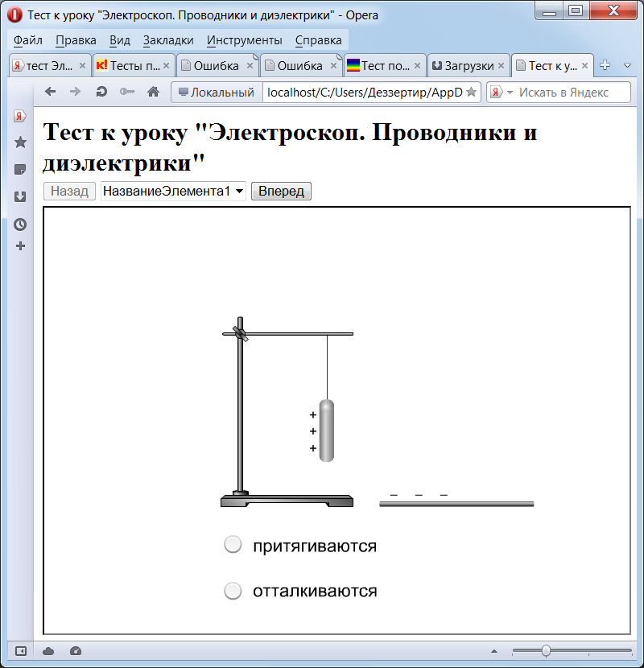Close the first 'Ошибка' tab
Screen dimensions: 644x668
coord(250,66)
